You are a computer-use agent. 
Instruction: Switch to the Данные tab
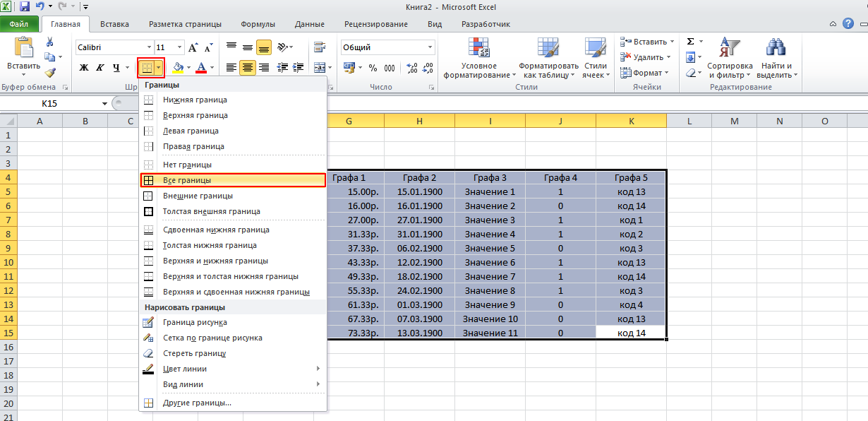click(309, 24)
